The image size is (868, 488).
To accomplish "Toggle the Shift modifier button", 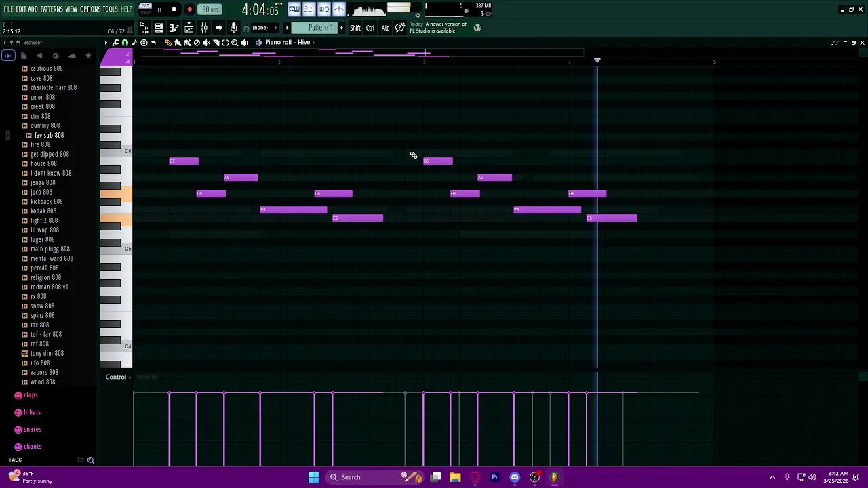I will [x=355, y=28].
